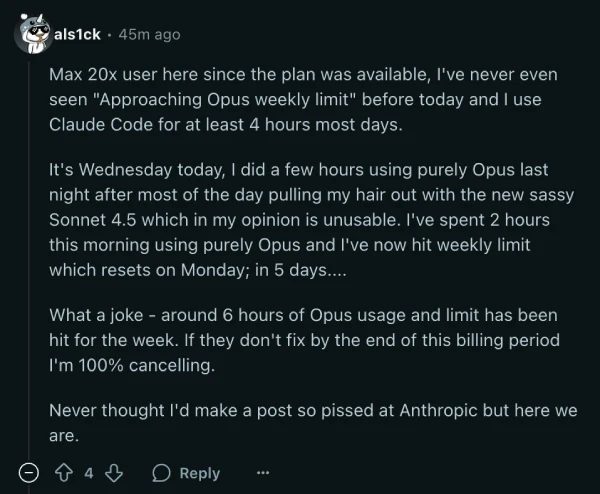Image resolution: width=600 pixels, height=494 pixels.
Task: Click the speech bubble reply icon
Action: click(161, 473)
